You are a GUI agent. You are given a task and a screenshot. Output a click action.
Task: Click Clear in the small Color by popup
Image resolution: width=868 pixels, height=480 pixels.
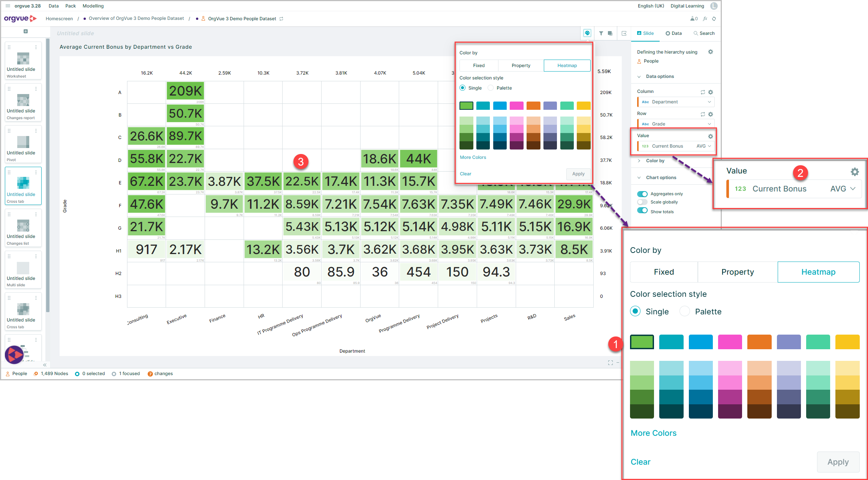pos(465,174)
